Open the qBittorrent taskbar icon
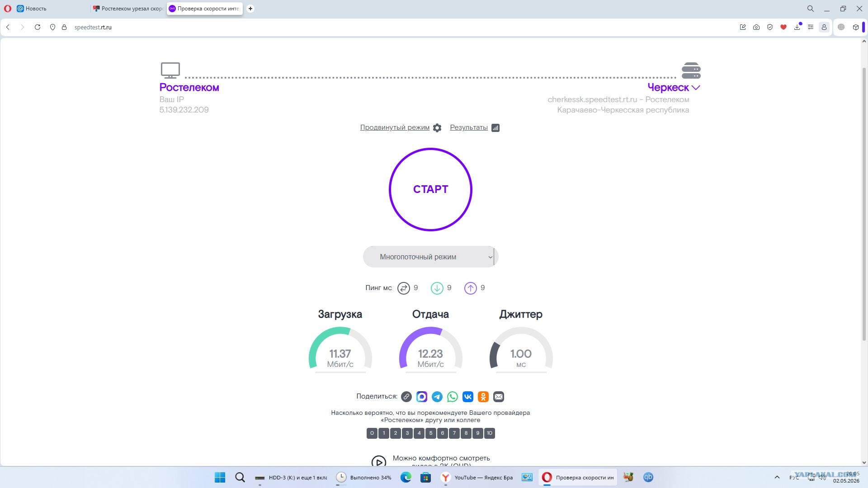 [x=648, y=477]
